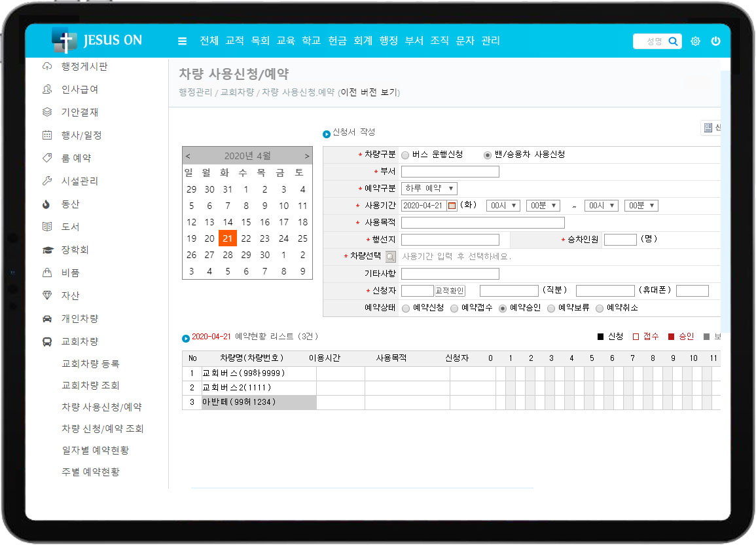The width and height of the screenshot is (756, 545).
Task: Click vehicle selection magnifier icon
Action: point(390,257)
